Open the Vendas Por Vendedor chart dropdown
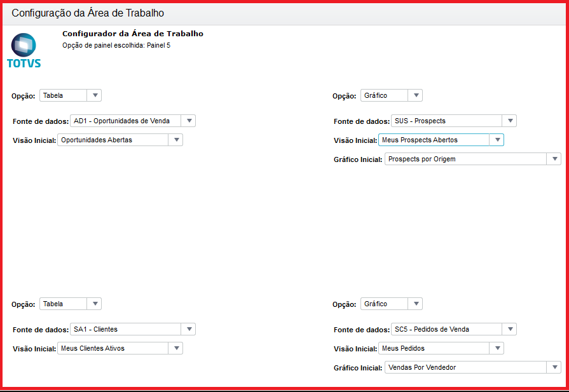569x392 pixels. point(473,367)
